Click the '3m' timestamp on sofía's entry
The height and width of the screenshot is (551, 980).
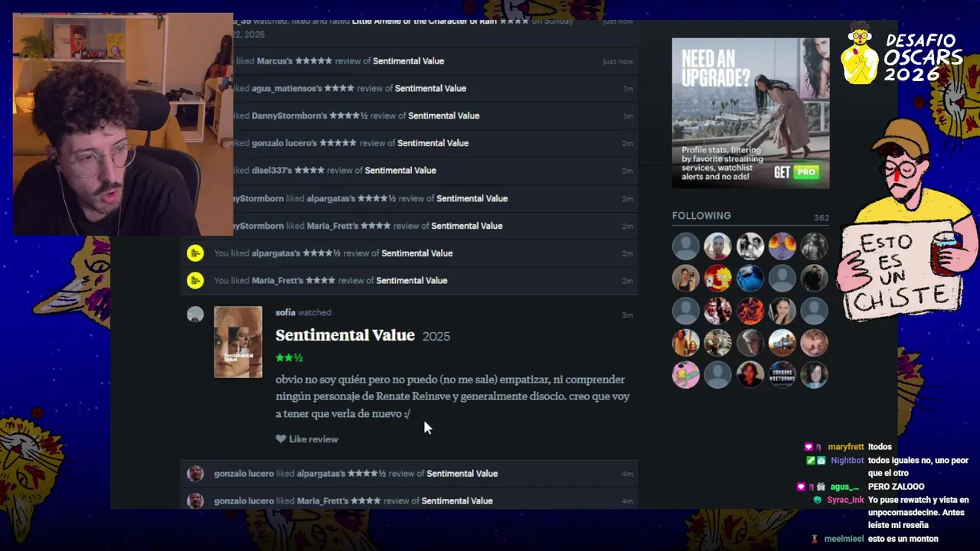click(627, 315)
